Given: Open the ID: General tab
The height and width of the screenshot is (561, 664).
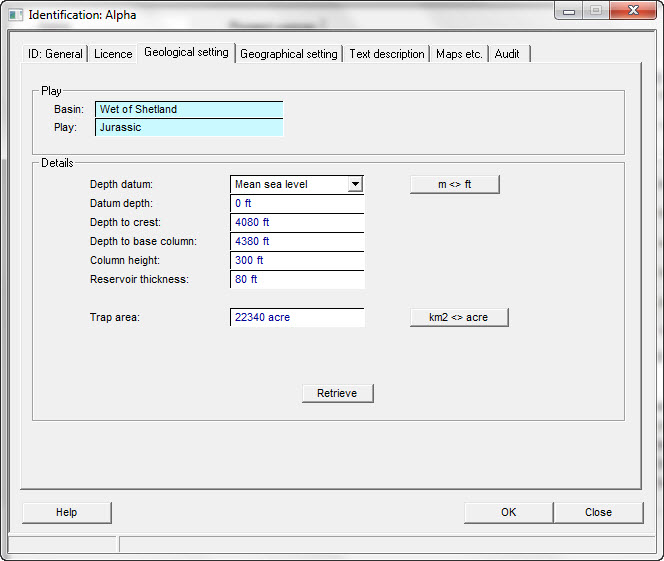Looking at the screenshot, I should coord(55,54).
